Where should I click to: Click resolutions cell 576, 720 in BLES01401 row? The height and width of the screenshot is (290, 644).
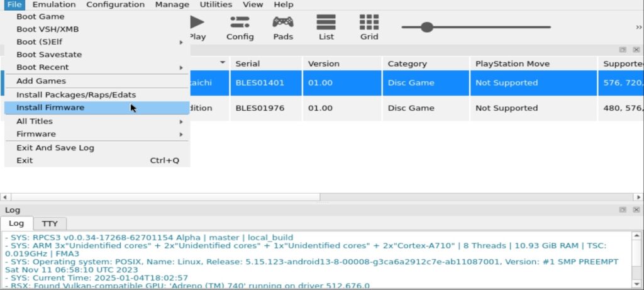[621, 83]
